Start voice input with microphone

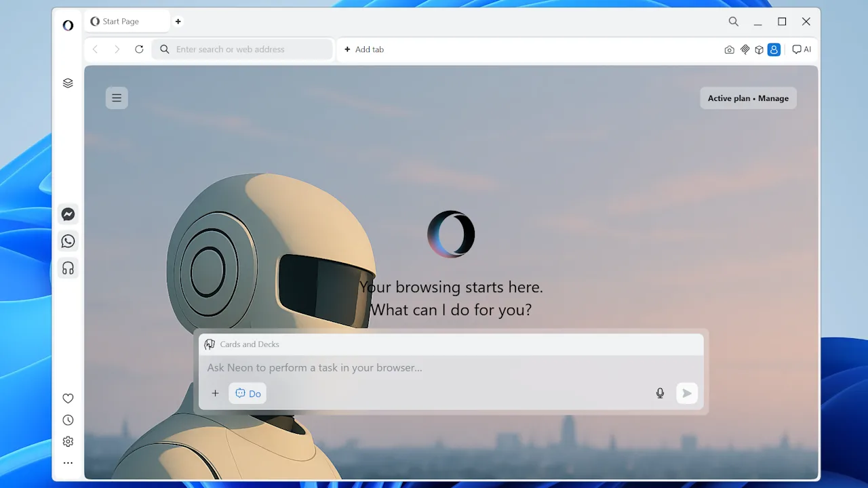pyautogui.click(x=660, y=393)
